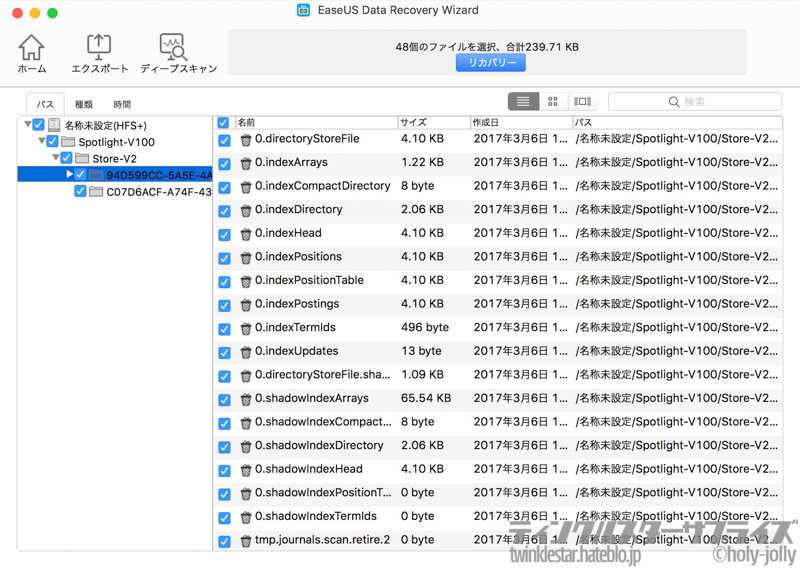Select file name 0.indexCompactDirectory
The image size is (800, 568).
pos(322,186)
